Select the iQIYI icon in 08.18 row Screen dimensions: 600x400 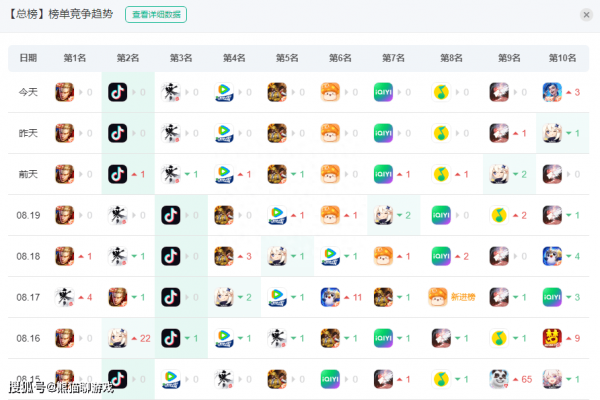click(x=441, y=256)
